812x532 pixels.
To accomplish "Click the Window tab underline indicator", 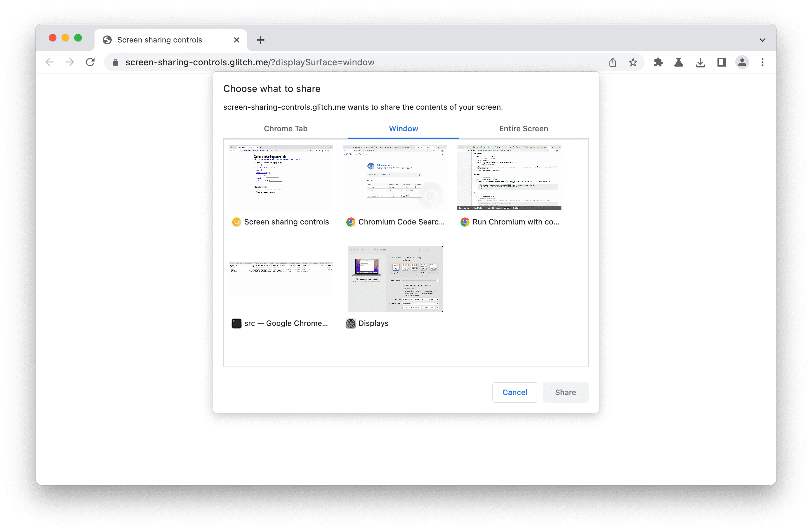I will (x=403, y=138).
